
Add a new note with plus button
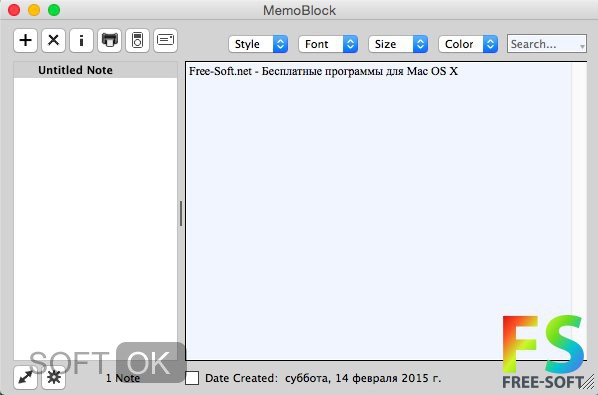click(x=25, y=40)
